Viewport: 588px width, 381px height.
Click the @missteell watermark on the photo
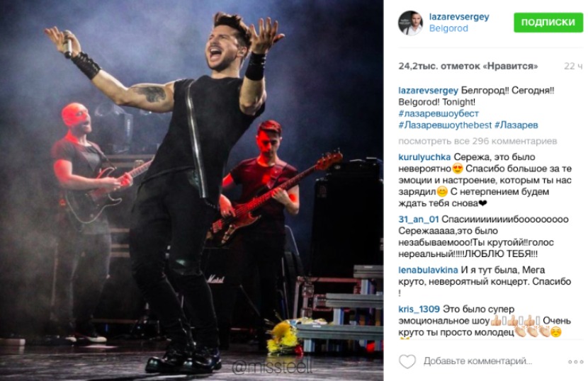click(272, 367)
